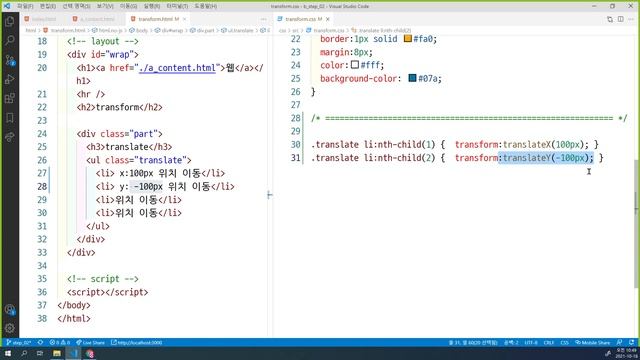Open more actions menu of left editor group
This screenshot has height=360, width=640.
(263, 19)
